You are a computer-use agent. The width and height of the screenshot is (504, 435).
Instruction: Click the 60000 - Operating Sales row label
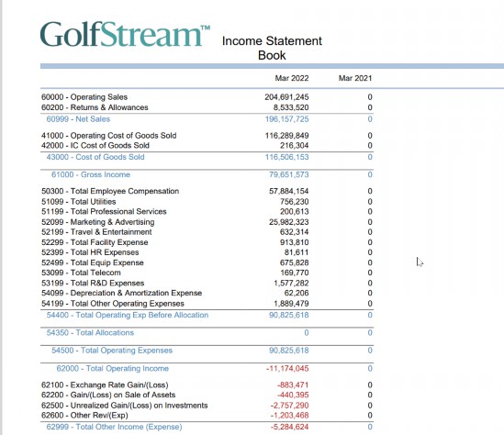point(84,97)
